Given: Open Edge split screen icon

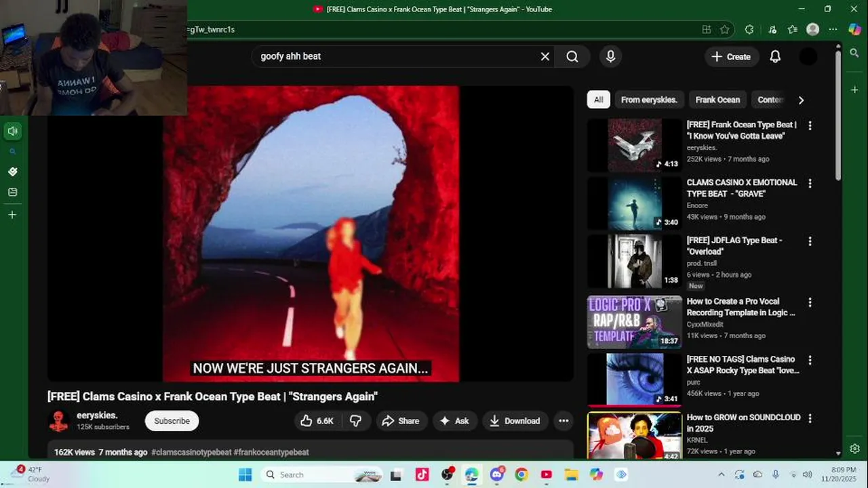Looking at the screenshot, I should [x=707, y=29].
